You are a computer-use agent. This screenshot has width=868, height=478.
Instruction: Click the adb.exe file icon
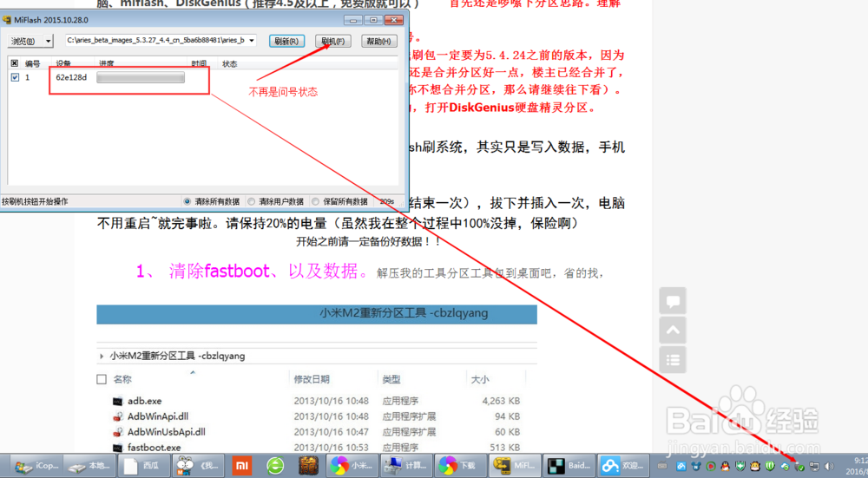pyautogui.click(x=117, y=401)
